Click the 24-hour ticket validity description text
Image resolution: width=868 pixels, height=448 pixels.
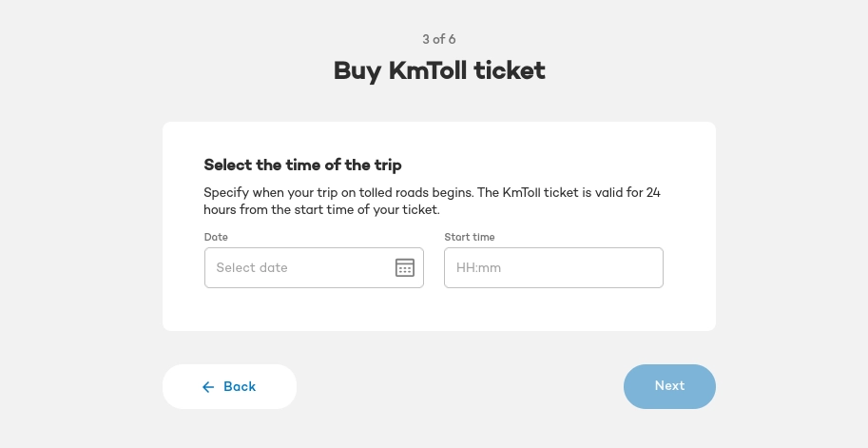pyautogui.click(x=433, y=201)
